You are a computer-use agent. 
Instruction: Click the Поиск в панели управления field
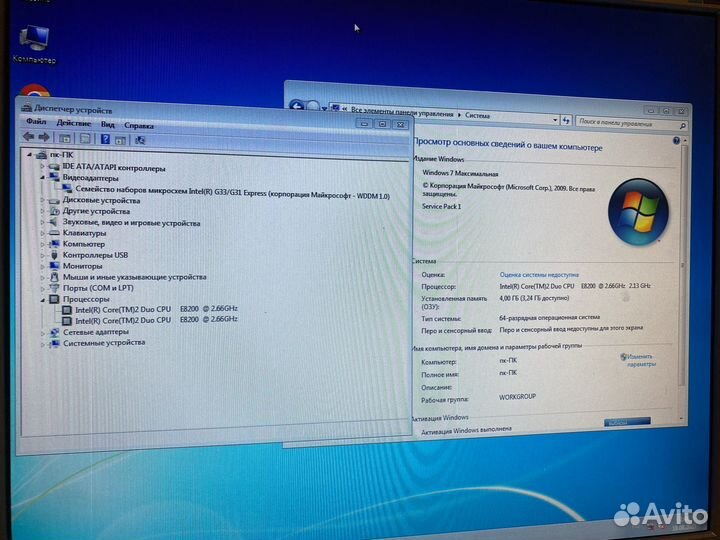(631, 123)
